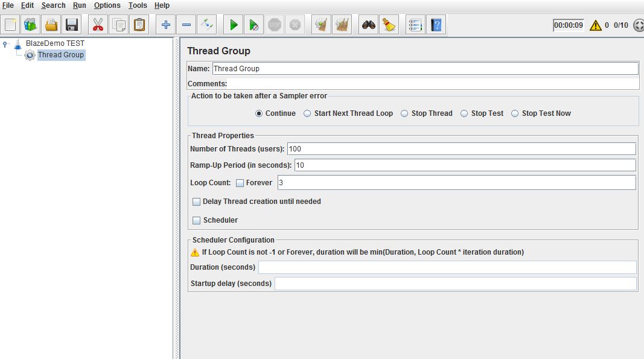
Task: Click the Clear All broom icon
Action: pos(389,25)
